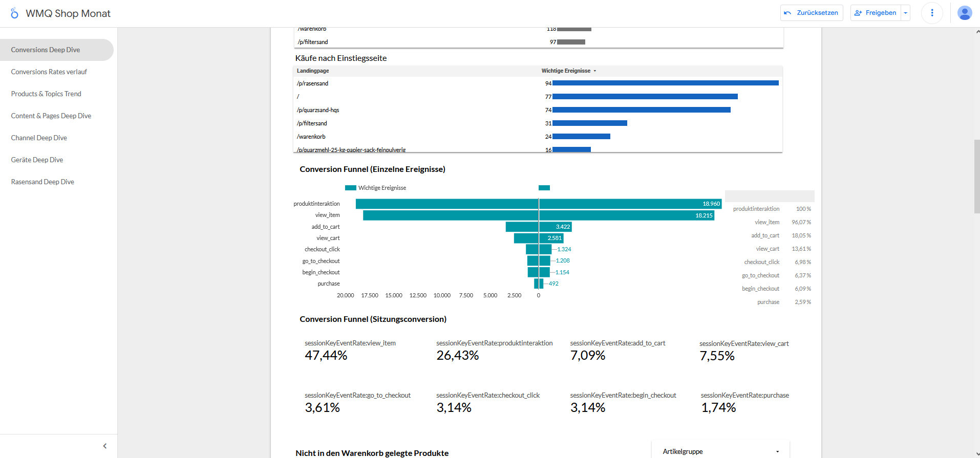
Task: Click the add_to_cart session rate 7,09%
Action: pyautogui.click(x=588, y=355)
